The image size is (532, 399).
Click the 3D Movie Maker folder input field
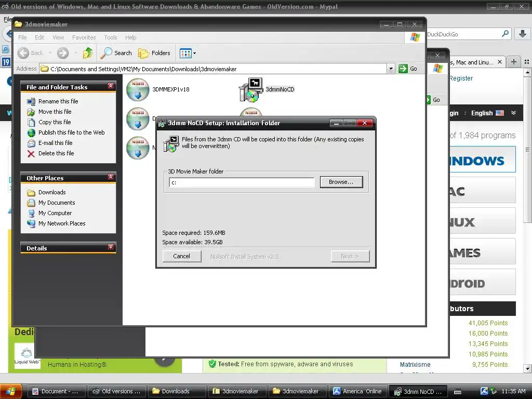click(242, 182)
